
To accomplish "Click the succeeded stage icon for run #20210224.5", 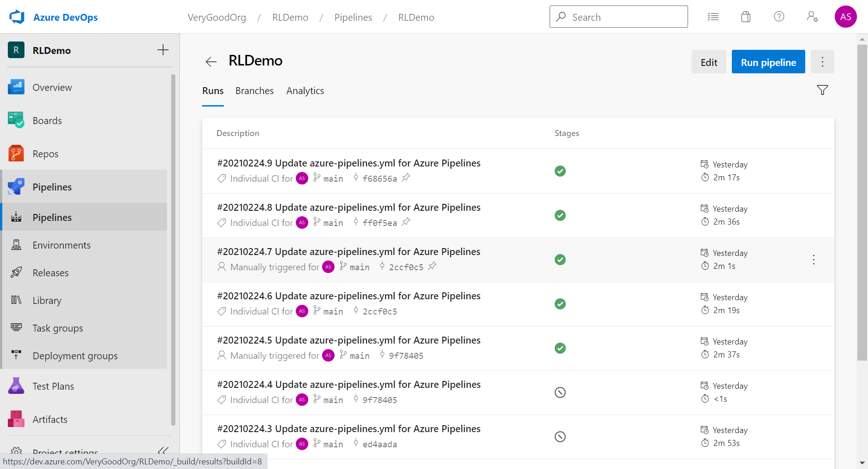I will (x=560, y=348).
